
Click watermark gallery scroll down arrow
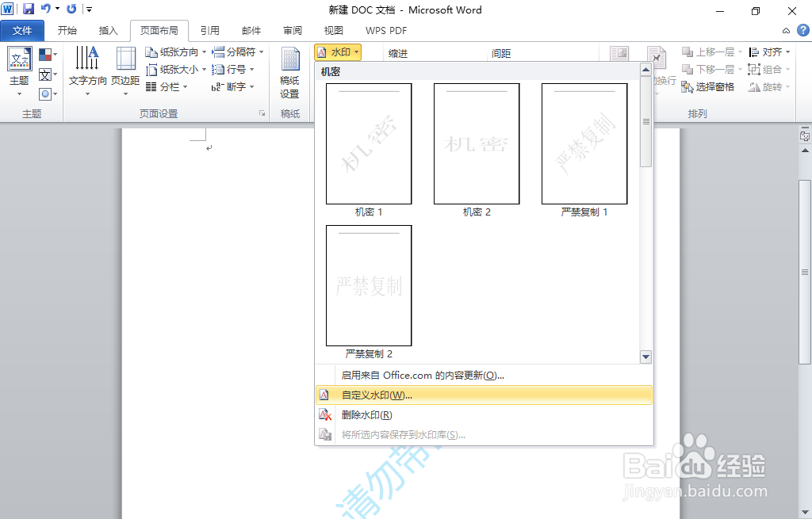click(645, 357)
